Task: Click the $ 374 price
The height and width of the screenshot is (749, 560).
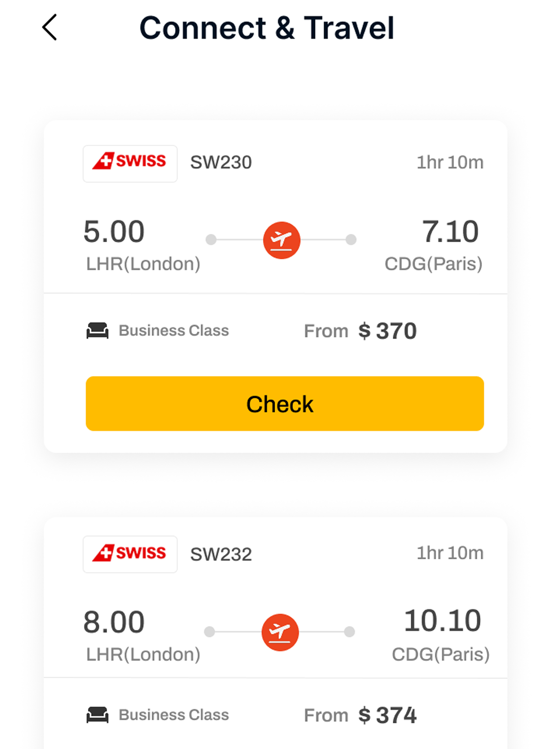Action: coord(387,715)
